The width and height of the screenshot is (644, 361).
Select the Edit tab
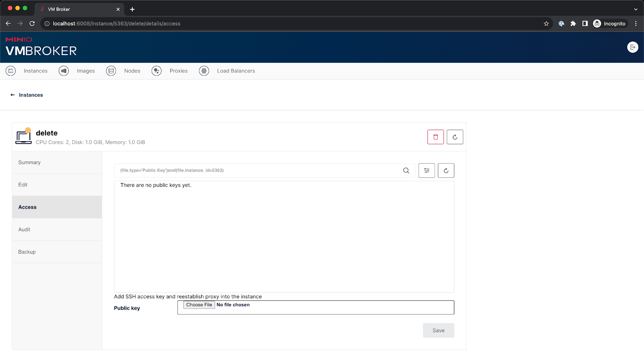[x=23, y=185]
